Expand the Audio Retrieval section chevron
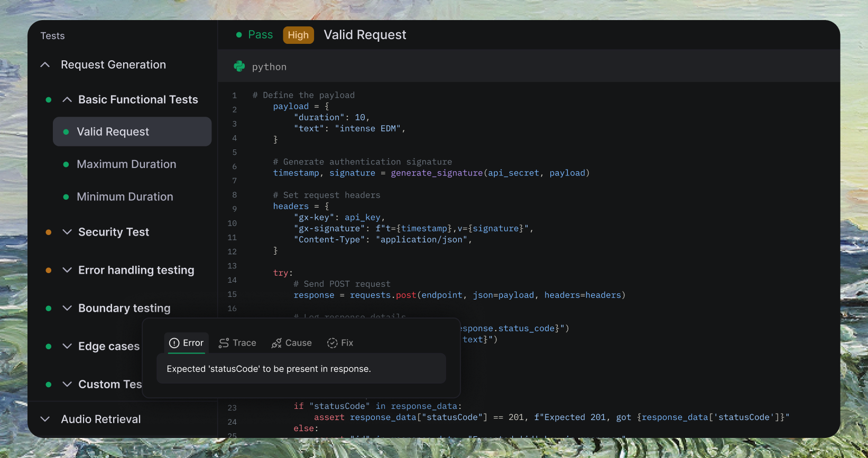Image resolution: width=868 pixels, height=458 pixels. click(45, 419)
